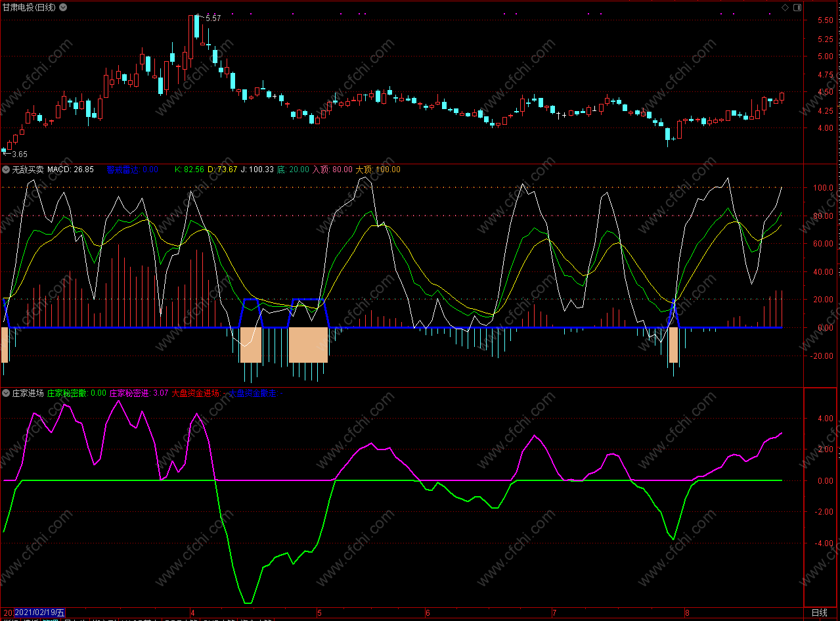Click the 大盘资金进场 label
This screenshot has height=621, width=840.
click(x=196, y=393)
